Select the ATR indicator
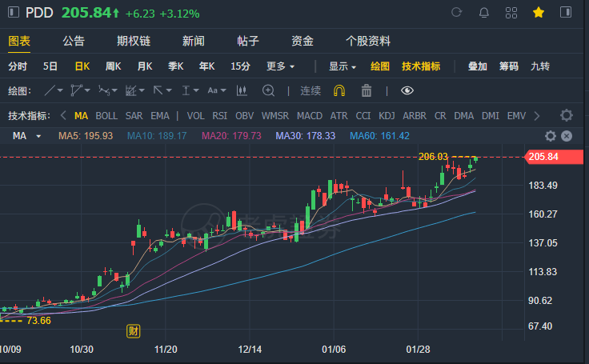The width and height of the screenshot is (589, 364). (339, 116)
